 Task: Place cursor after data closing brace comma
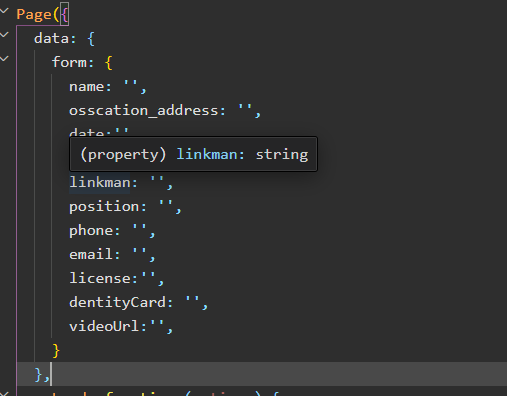pos(51,374)
